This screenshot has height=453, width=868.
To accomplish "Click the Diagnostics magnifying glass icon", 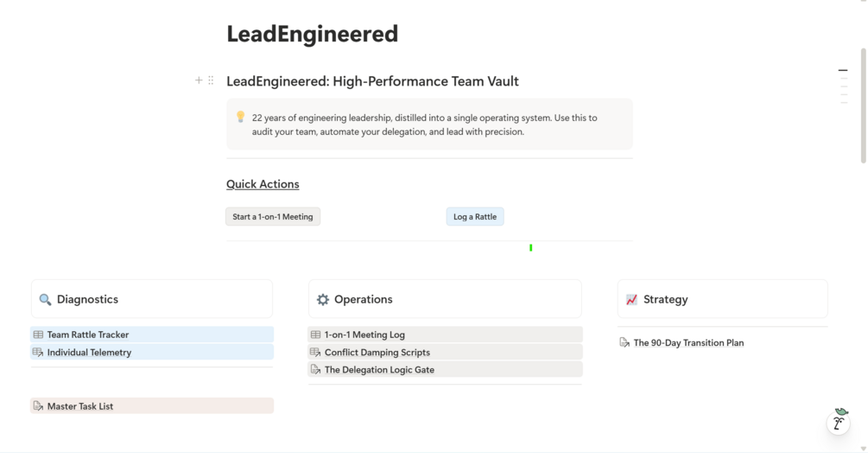I will click(x=46, y=300).
